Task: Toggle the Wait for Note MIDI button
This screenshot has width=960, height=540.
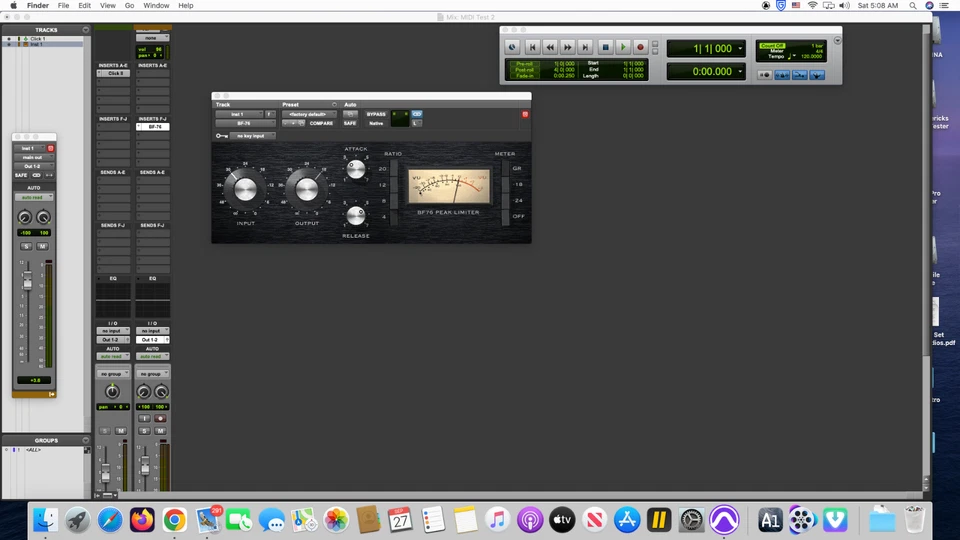Action: click(764, 75)
